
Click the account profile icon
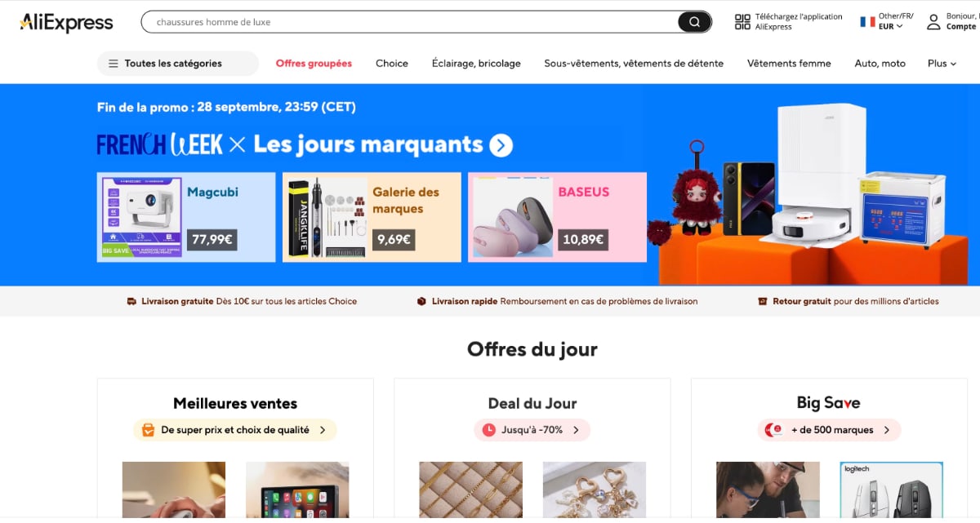[933, 22]
